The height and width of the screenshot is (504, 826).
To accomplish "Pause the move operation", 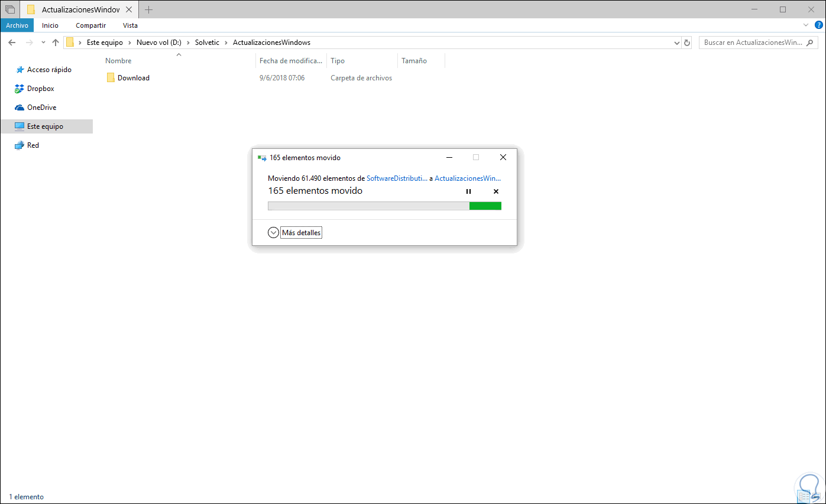I will pyautogui.click(x=468, y=191).
